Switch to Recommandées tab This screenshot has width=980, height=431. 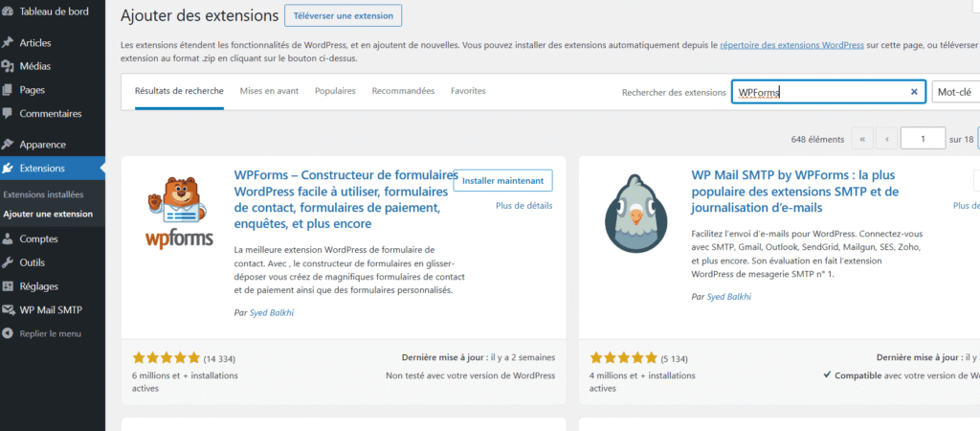(x=403, y=91)
